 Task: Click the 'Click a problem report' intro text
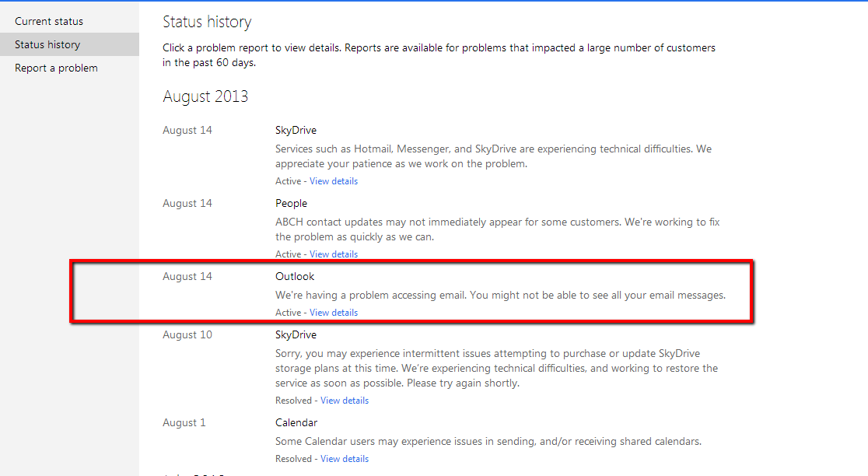(x=439, y=54)
